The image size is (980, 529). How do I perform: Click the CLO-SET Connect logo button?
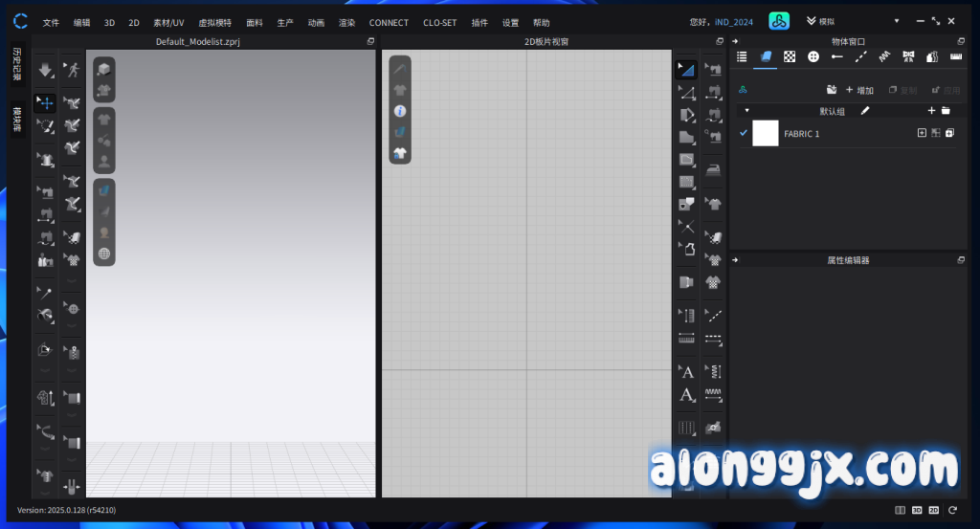point(779,21)
